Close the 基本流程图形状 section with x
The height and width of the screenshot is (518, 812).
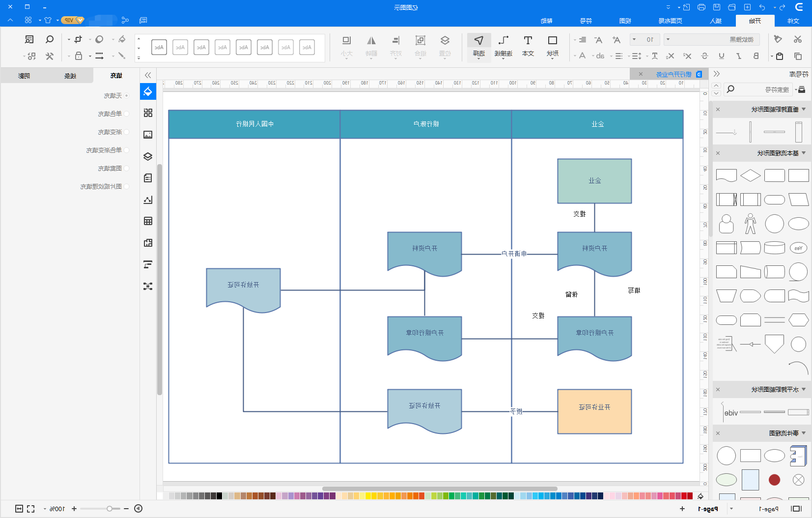pos(718,153)
